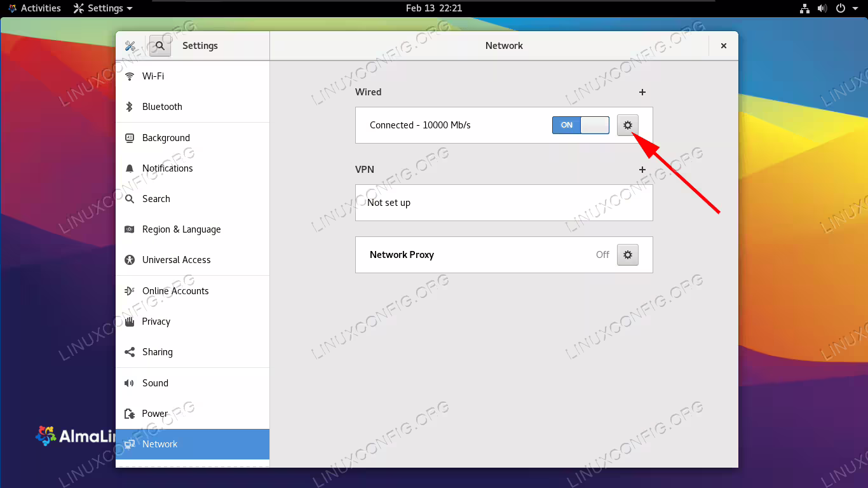Select Bluetooth in the sidebar
Image resolution: width=868 pixels, height=488 pixels.
[193, 107]
